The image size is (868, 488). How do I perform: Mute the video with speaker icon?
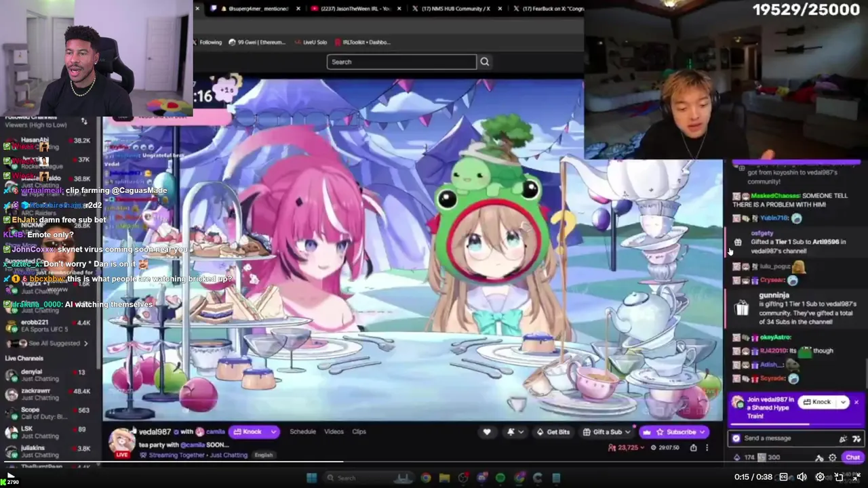802,477
